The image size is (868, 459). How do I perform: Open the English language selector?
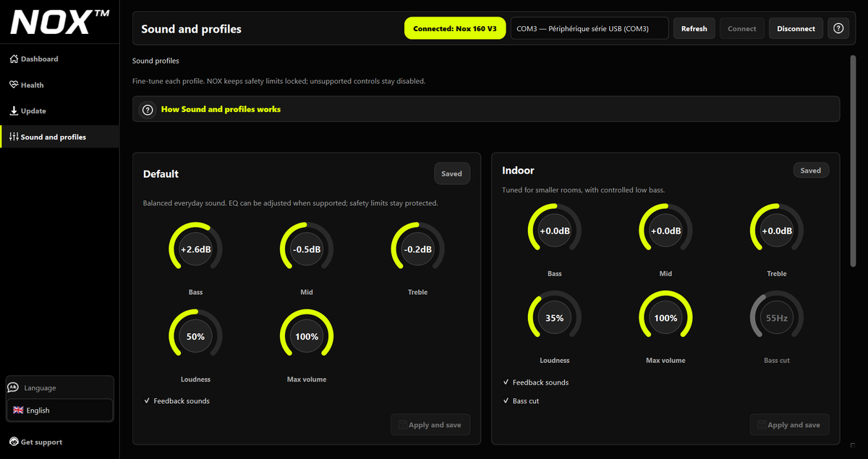coord(60,410)
